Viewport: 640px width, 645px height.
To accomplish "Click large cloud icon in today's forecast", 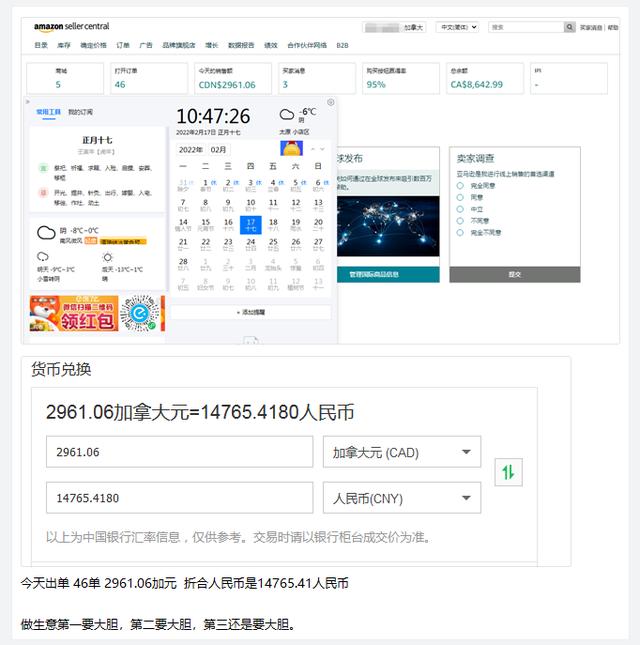I will click(46, 232).
